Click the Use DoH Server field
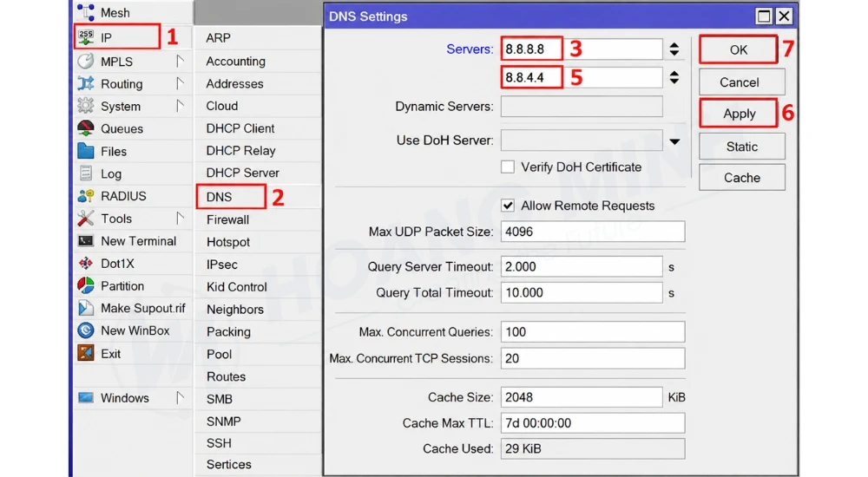Viewport: 868px width, 477px height. (x=582, y=140)
